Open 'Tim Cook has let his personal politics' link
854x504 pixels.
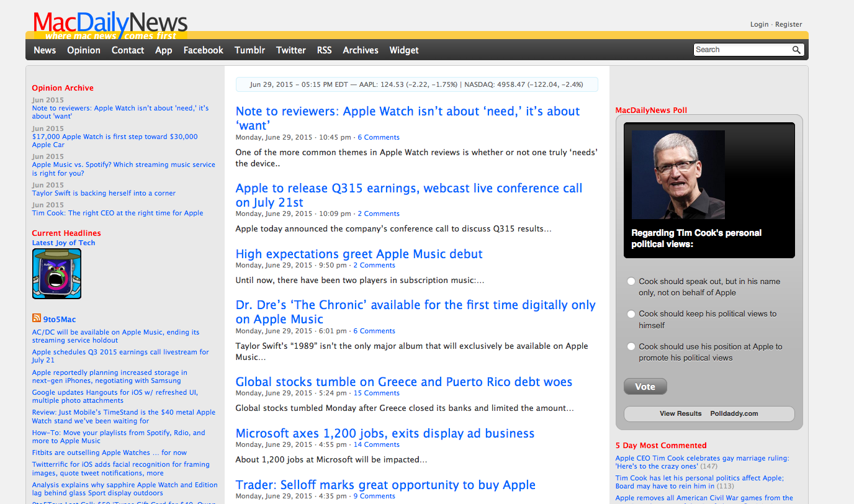(x=699, y=482)
